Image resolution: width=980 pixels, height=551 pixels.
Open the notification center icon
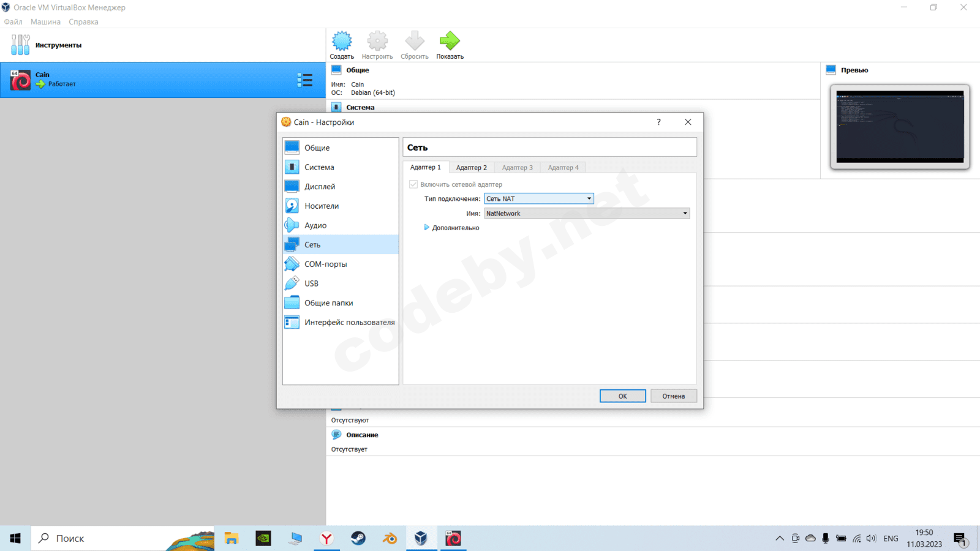click(960, 539)
